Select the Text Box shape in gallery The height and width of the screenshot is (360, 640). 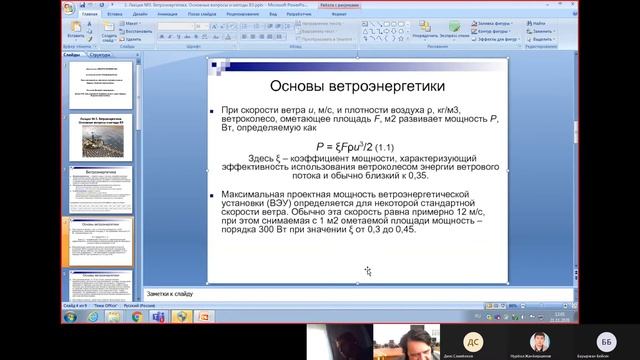pyautogui.click(x=365, y=24)
